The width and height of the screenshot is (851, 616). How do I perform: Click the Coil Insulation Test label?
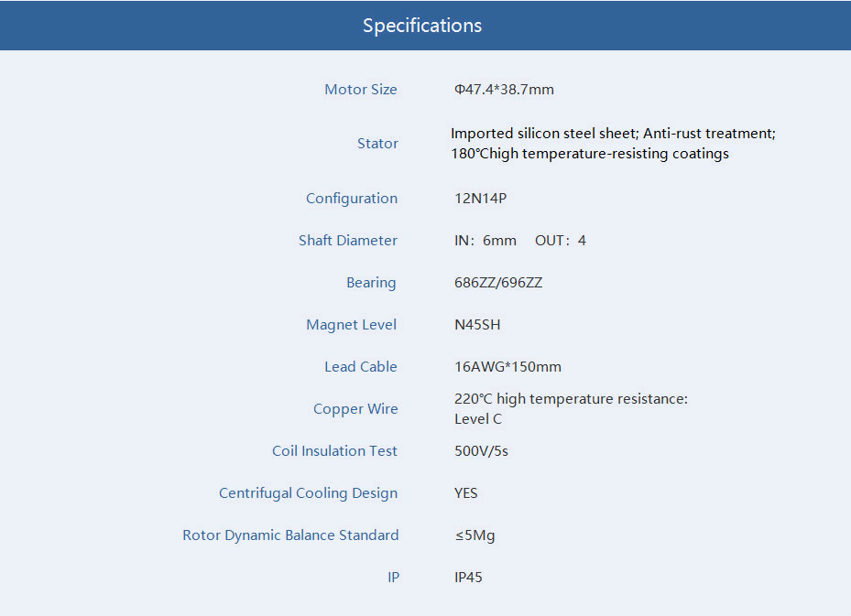334,451
